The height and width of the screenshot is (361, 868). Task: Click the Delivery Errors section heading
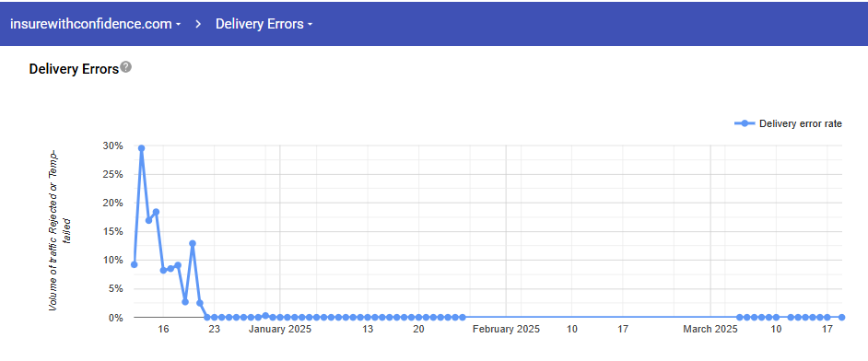tap(74, 69)
